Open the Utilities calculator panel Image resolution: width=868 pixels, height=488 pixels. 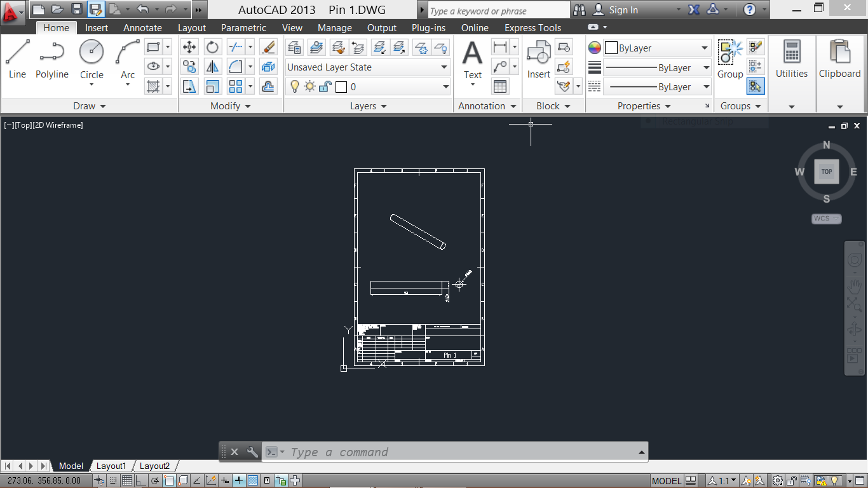[792, 59]
